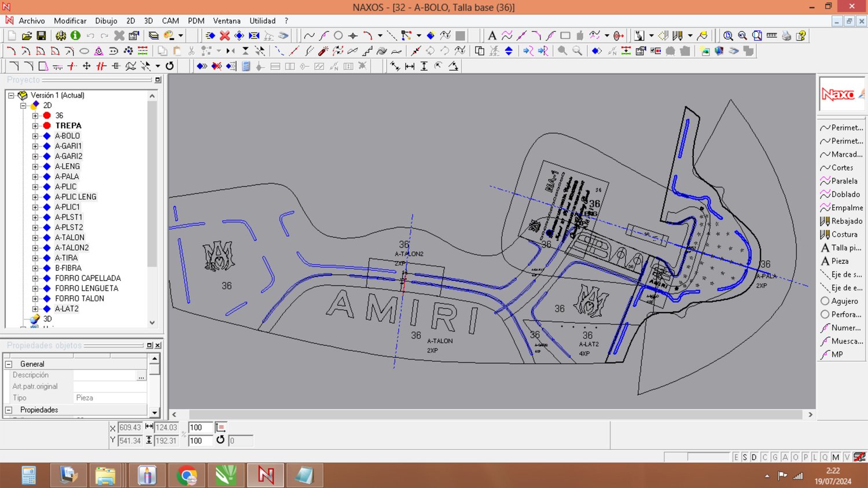Toggle the E status bar indicator
Image resolution: width=868 pixels, height=488 pixels.
pyautogui.click(x=736, y=457)
